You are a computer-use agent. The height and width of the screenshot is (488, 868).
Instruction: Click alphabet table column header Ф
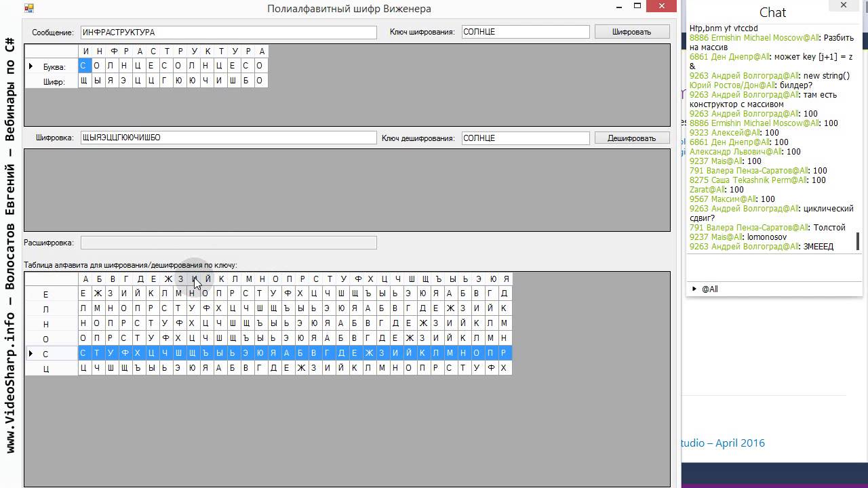(358, 279)
